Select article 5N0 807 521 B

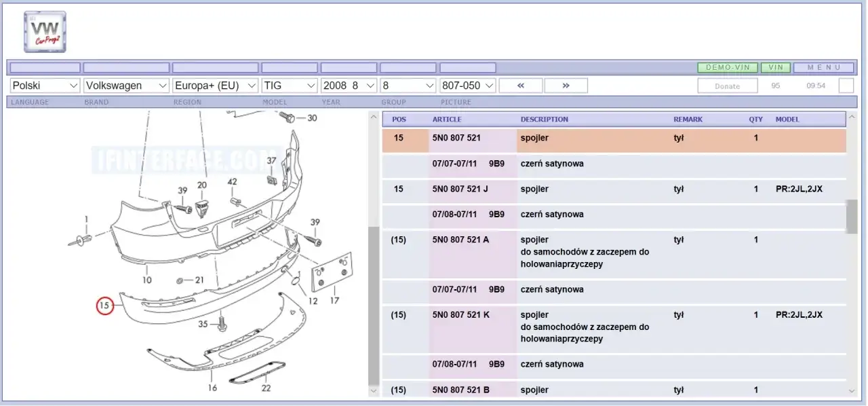460,390
